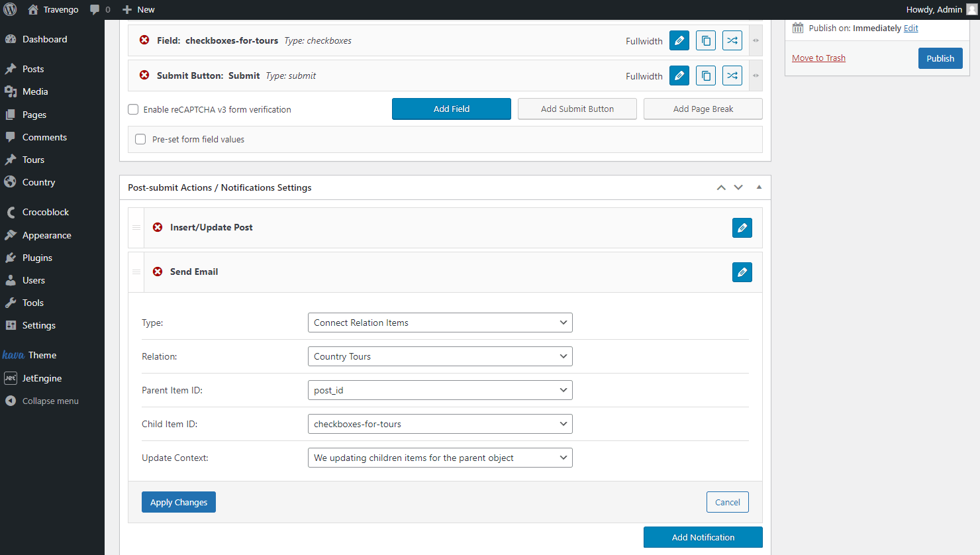Open Crocoblock in the sidebar
Image resolution: width=980 pixels, height=555 pixels.
(52, 212)
